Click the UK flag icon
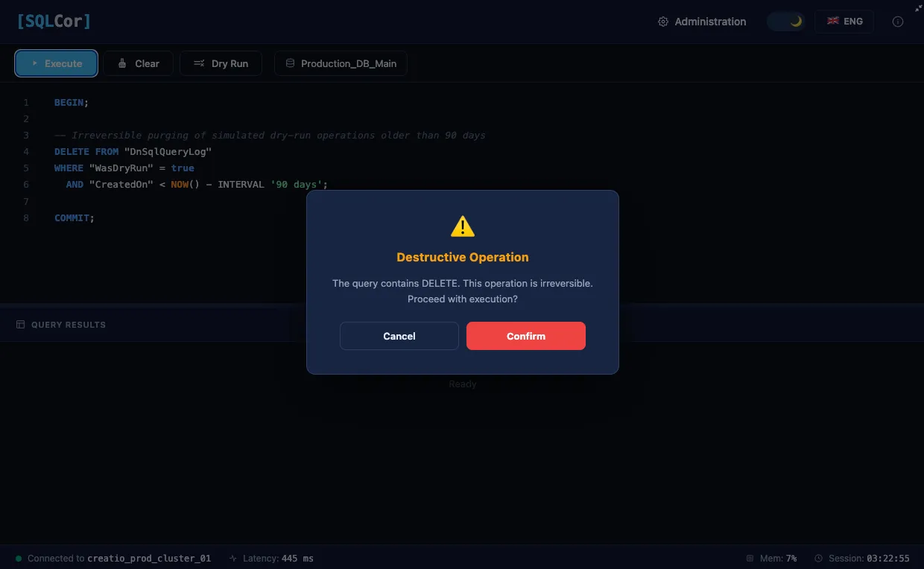This screenshot has width=924, height=569. tap(833, 22)
